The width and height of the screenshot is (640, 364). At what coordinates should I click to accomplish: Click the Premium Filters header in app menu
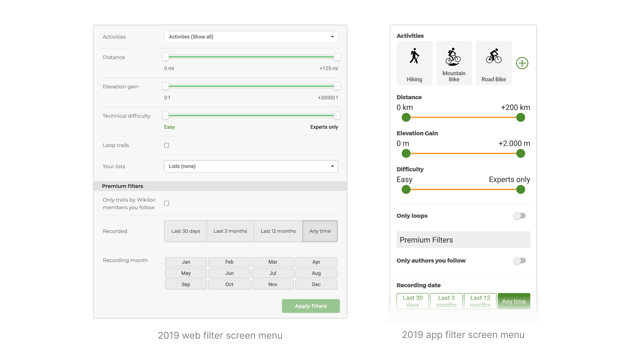pyautogui.click(x=463, y=240)
